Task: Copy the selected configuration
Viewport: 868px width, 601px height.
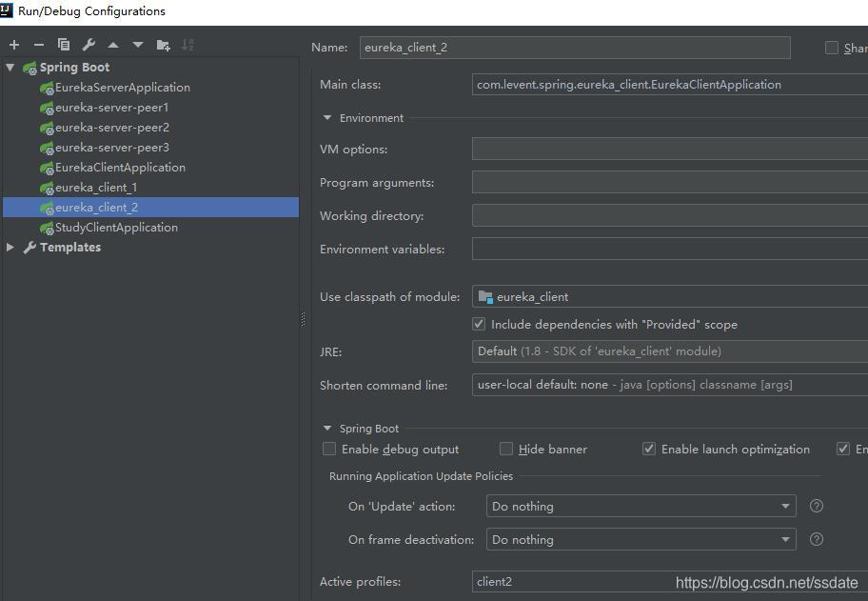Action: (64, 45)
